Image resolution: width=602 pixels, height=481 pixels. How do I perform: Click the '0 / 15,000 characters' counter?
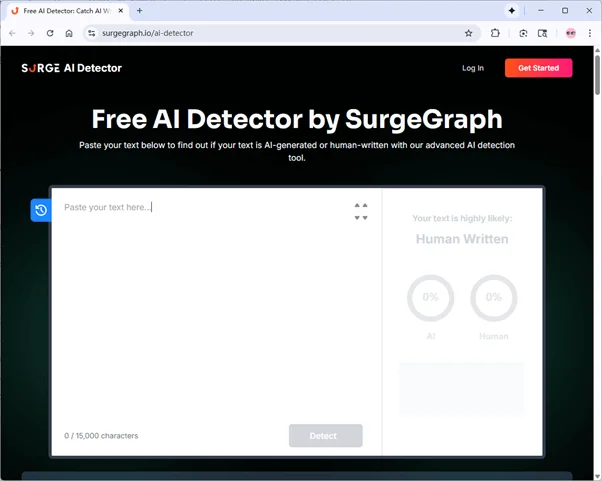click(x=101, y=436)
